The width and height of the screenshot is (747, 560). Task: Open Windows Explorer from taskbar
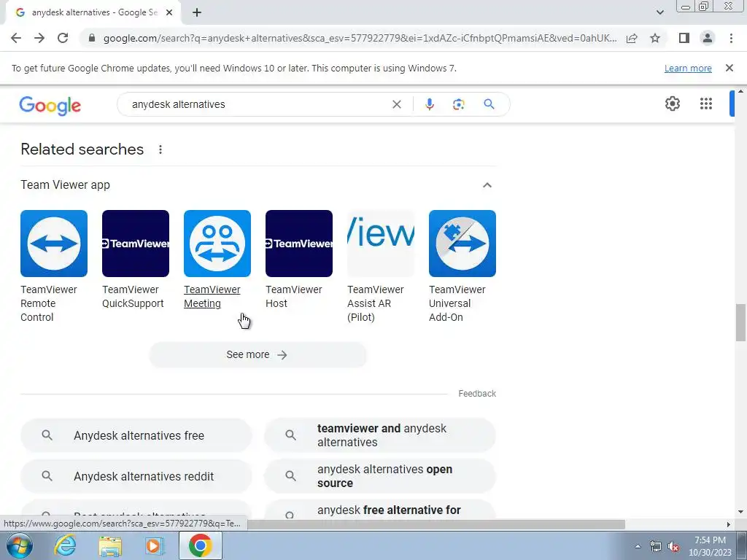point(110,545)
